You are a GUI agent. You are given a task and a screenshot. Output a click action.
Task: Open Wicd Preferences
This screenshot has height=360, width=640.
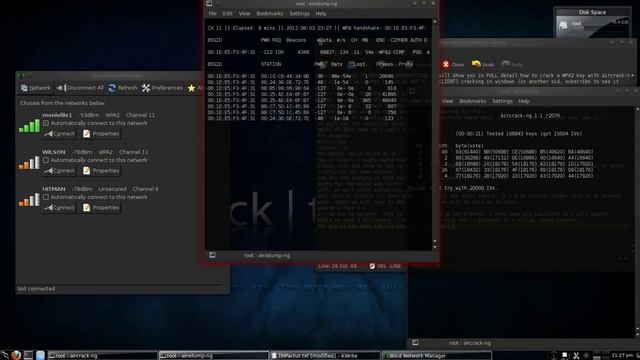pyautogui.click(x=162, y=88)
